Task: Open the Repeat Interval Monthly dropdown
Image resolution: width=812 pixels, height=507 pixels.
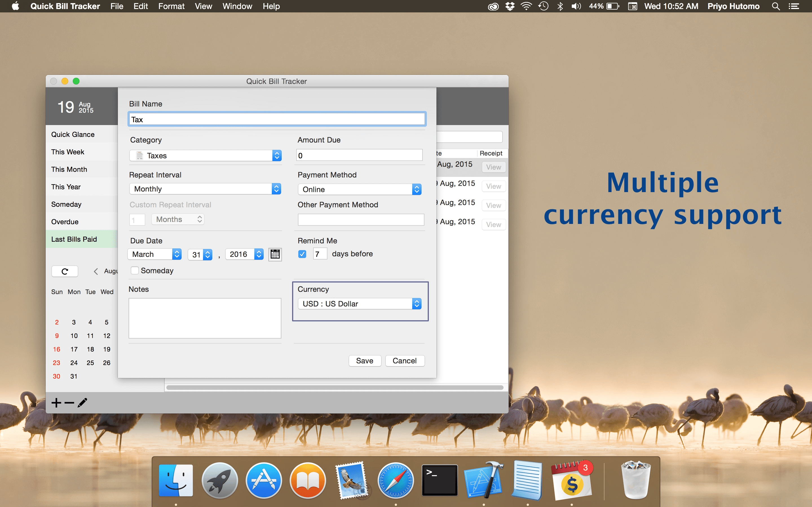Action: click(x=205, y=189)
